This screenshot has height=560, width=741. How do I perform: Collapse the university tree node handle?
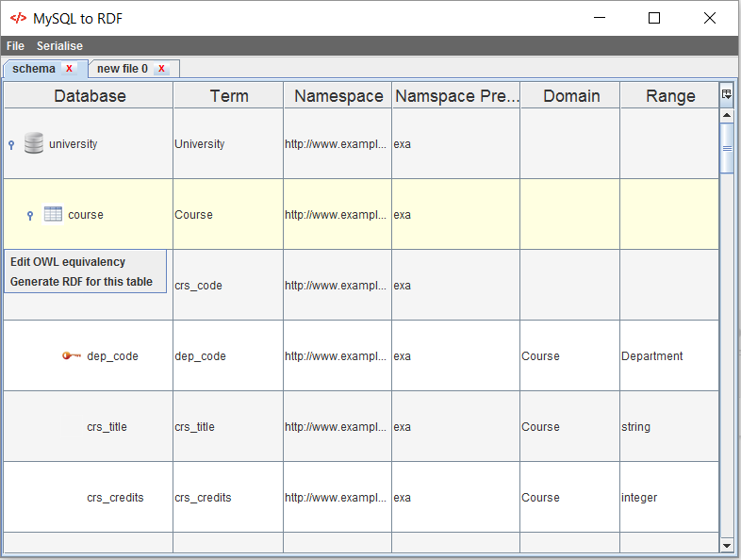[11, 144]
